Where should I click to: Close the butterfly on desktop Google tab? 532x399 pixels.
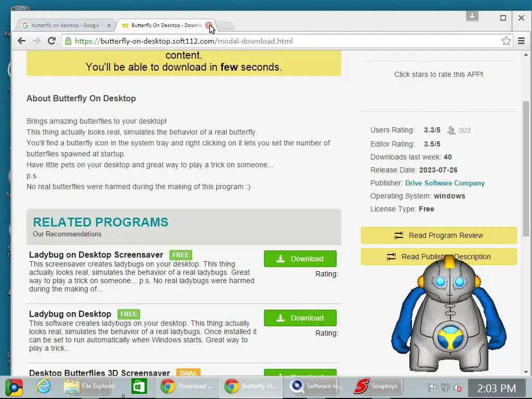(x=109, y=25)
